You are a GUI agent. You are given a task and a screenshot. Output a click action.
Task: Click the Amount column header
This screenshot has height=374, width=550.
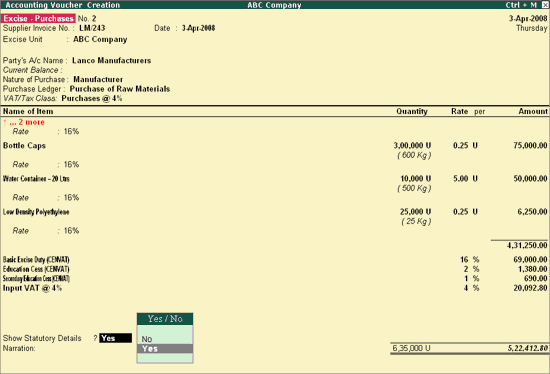pos(533,112)
